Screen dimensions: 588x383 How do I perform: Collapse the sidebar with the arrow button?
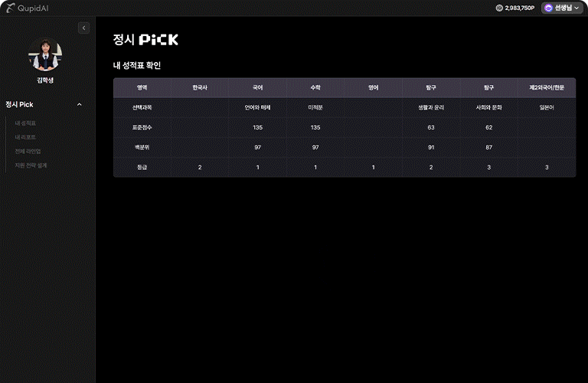coord(84,28)
